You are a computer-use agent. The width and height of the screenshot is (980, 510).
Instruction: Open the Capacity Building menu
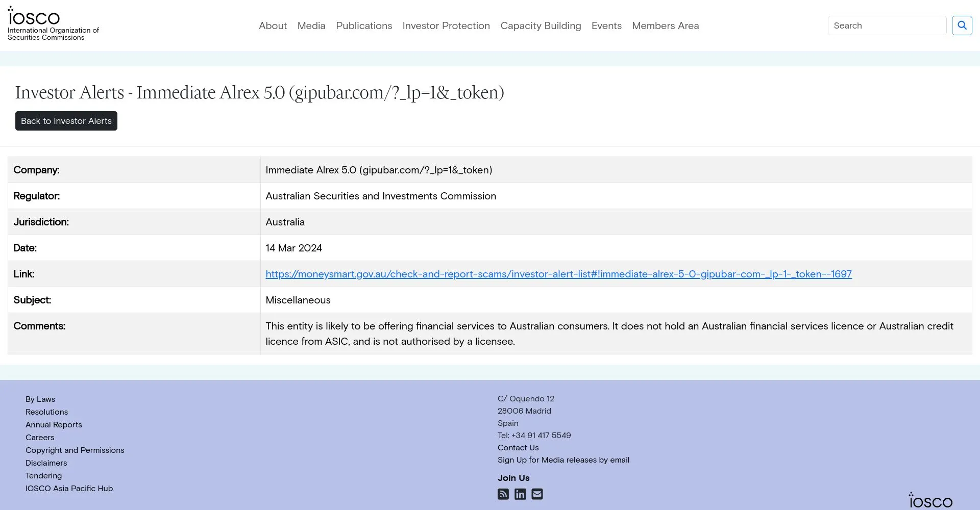pyautogui.click(x=541, y=25)
